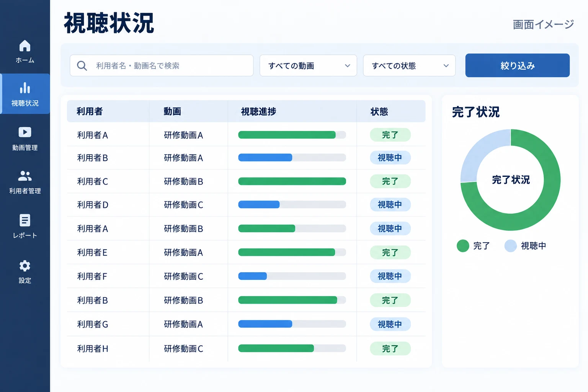Select the 利用者C name cell
The height and width of the screenshot is (392, 588).
93,181
